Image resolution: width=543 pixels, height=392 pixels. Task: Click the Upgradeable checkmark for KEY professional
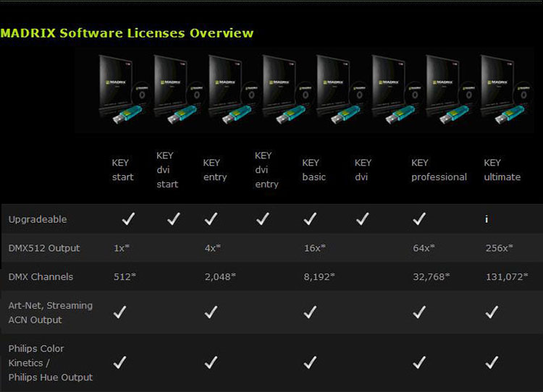419,218
